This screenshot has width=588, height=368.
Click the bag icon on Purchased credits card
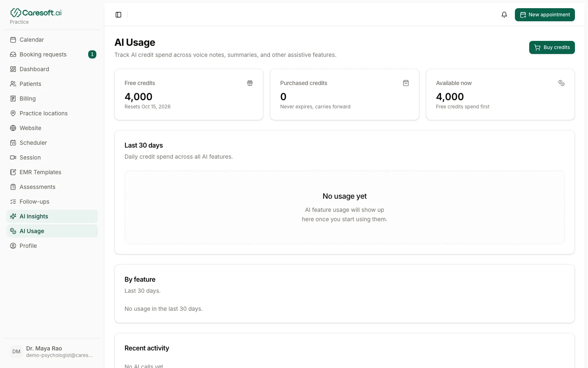coord(406,83)
